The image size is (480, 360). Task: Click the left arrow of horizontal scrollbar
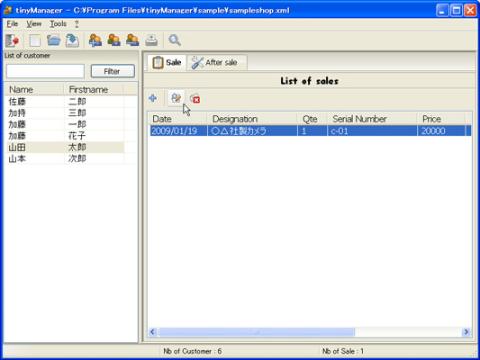point(153,332)
